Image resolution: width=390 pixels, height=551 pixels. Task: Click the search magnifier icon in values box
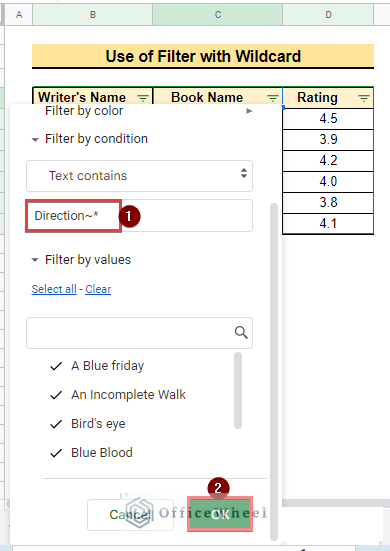point(241,332)
